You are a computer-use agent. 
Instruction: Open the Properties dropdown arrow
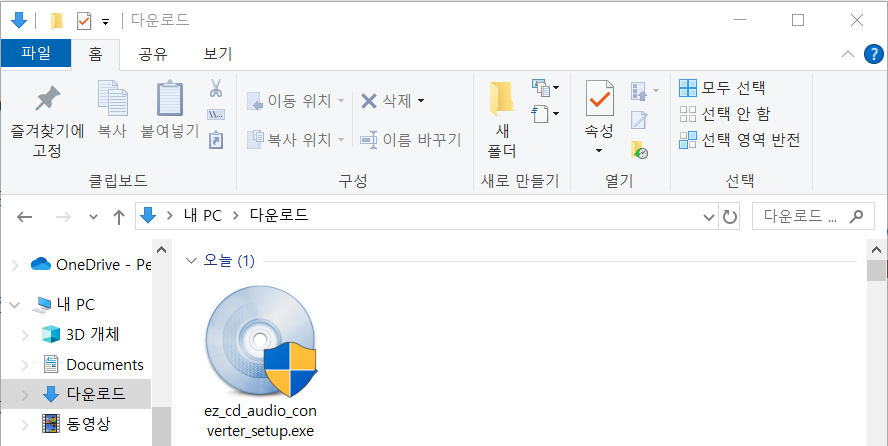[599, 151]
